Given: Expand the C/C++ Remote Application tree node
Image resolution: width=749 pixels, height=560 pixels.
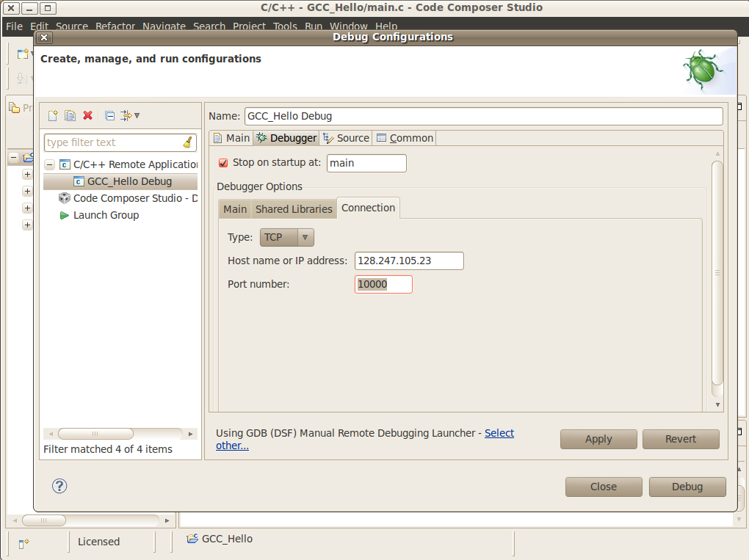Looking at the screenshot, I should 48,164.
